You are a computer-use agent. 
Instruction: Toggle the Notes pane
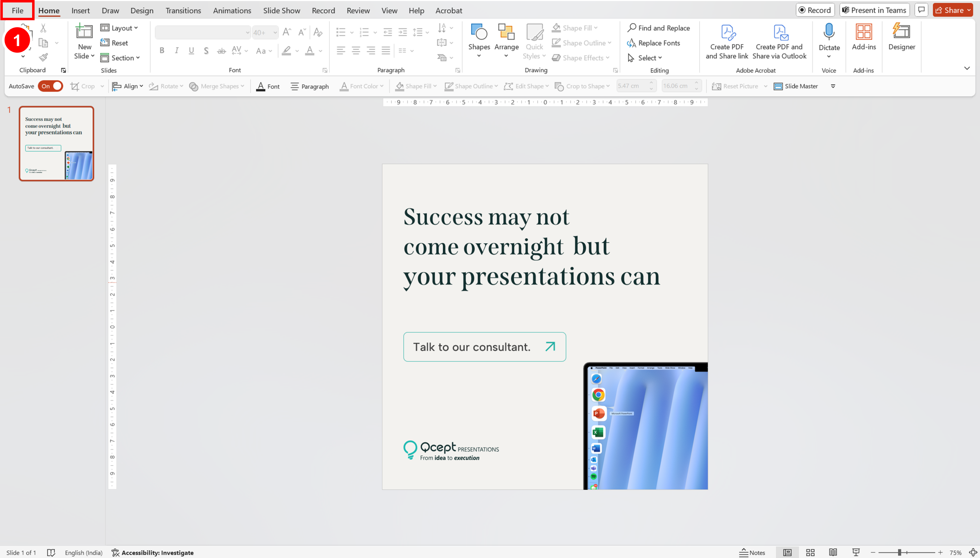pyautogui.click(x=752, y=552)
